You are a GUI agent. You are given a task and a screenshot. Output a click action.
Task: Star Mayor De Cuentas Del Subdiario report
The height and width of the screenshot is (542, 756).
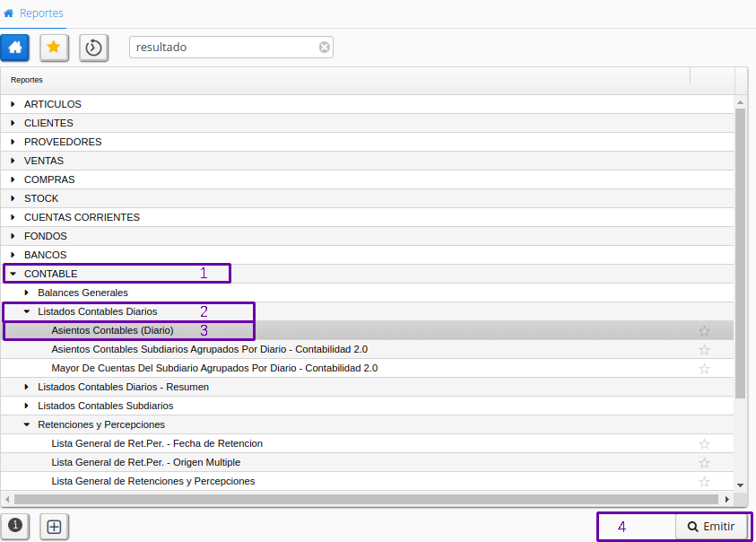point(704,368)
